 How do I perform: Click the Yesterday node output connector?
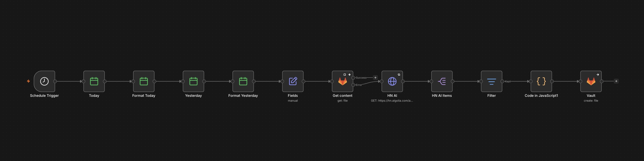[204, 81]
